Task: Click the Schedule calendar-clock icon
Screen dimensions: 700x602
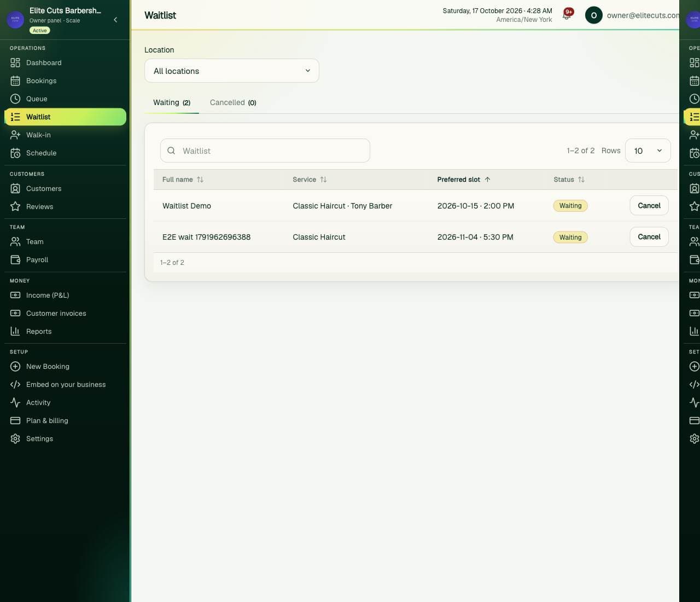Action: 15,153
